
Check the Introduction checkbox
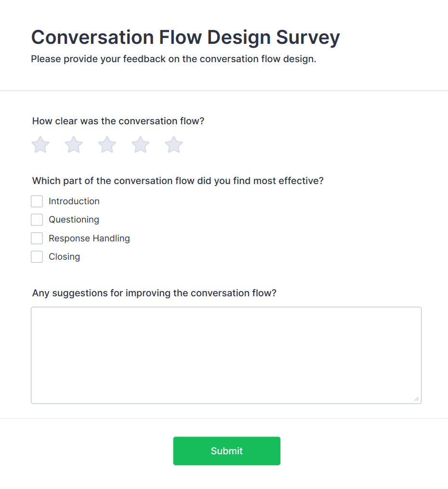click(37, 201)
